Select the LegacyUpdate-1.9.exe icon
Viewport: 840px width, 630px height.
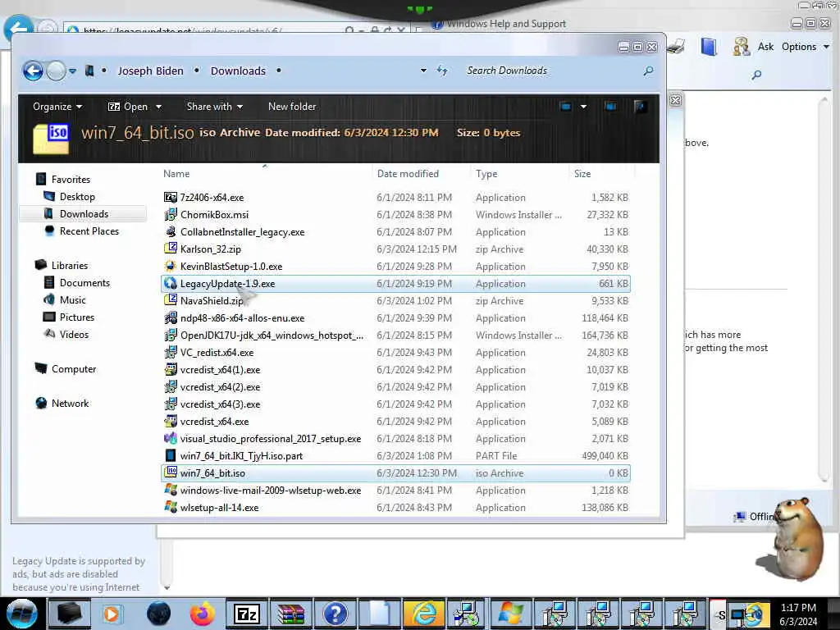coord(171,283)
